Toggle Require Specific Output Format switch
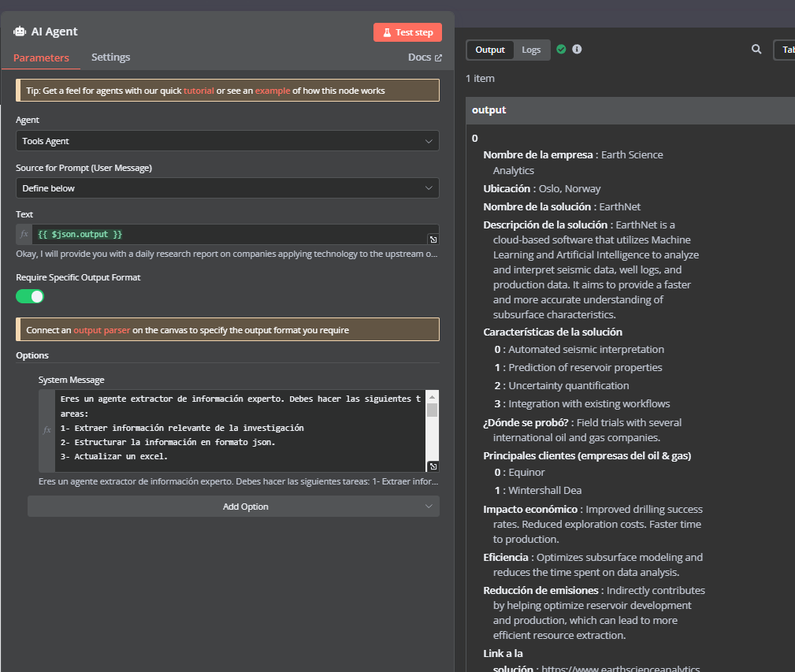The width and height of the screenshot is (795, 672). [30, 296]
